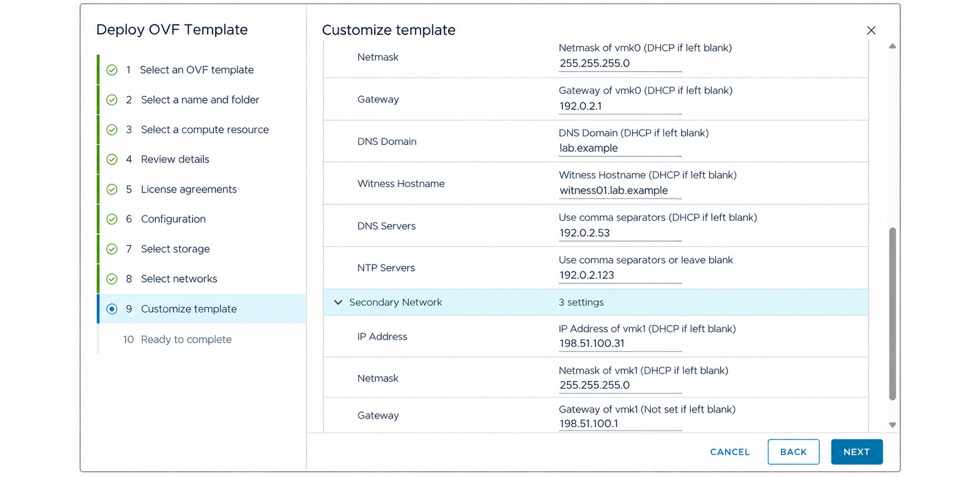This screenshot has width=980, height=477.
Task: Click the '3 settings' text
Action: tap(581, 303)
